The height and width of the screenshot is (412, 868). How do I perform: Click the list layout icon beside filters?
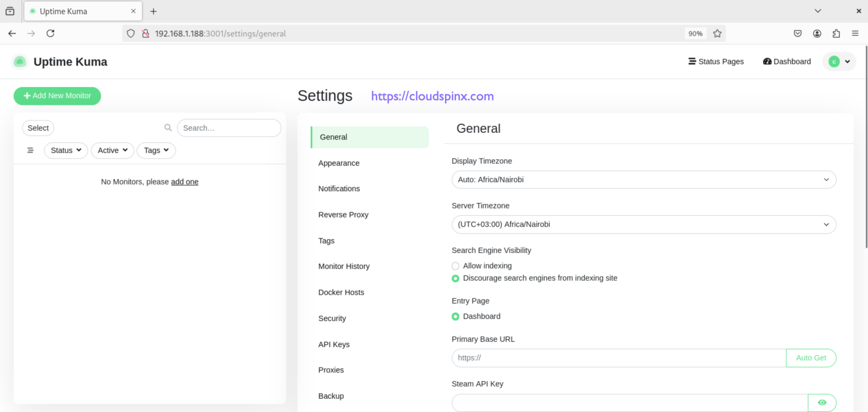click(x=30, y=150)
